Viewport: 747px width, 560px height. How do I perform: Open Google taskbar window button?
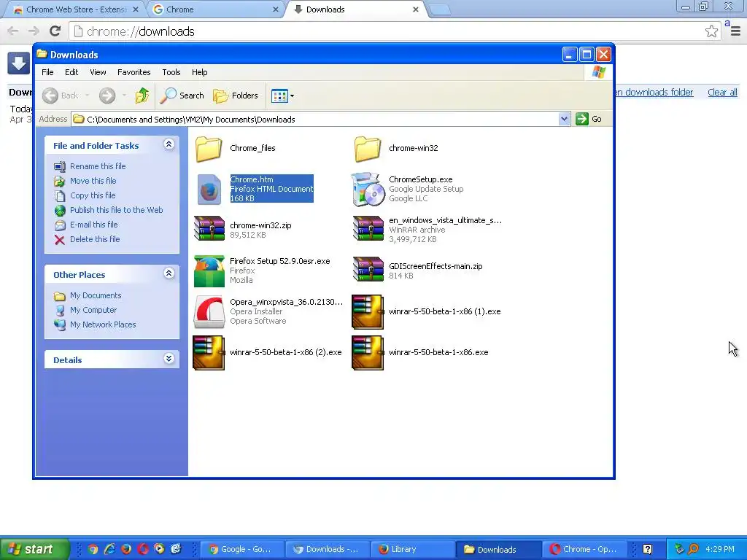click(x=241, y=550)
